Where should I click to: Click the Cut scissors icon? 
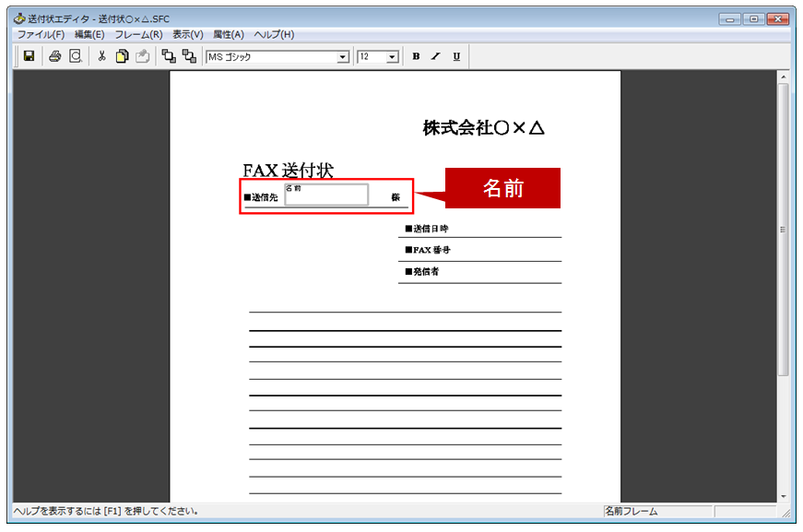pyautogui.click(x=102, y=56)
